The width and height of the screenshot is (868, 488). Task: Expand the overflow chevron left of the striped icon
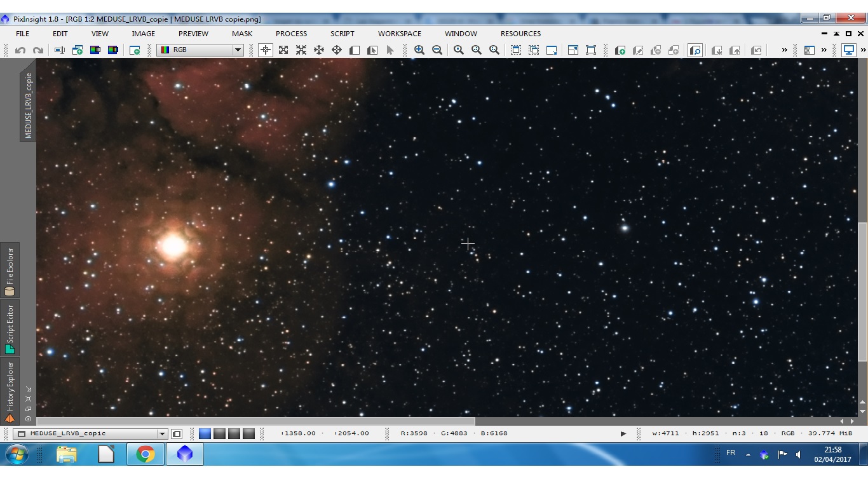tap(785, 50)
